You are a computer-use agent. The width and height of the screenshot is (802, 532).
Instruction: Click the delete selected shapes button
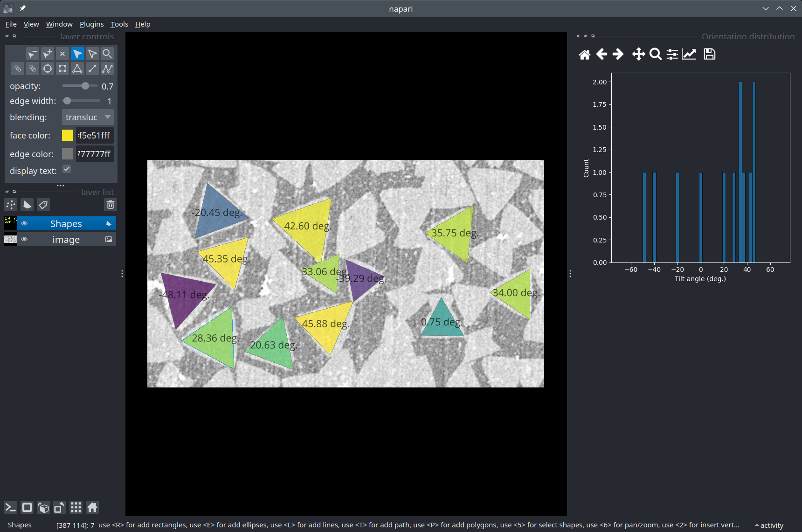[x=62, y=54]
